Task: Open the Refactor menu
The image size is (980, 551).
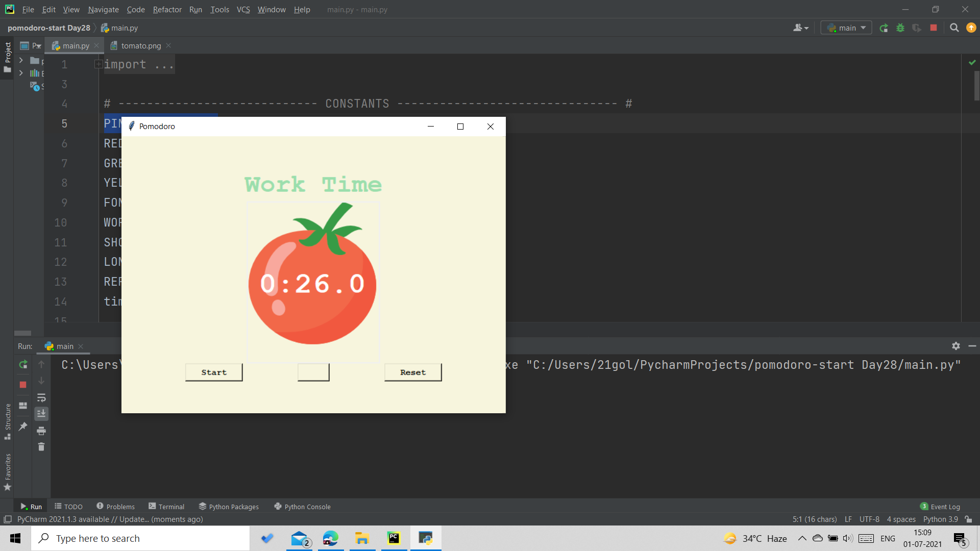Action: click(x=167, y=9)
